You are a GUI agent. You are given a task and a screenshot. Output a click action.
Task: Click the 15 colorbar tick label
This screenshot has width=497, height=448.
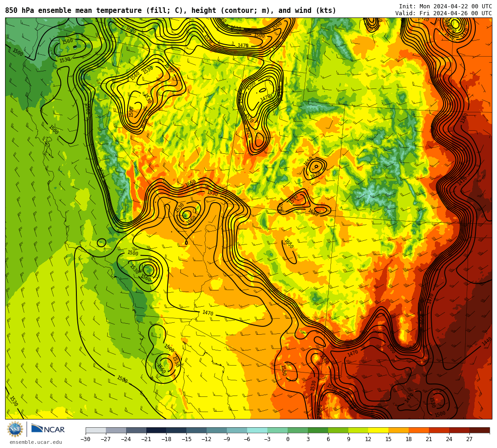tap(388, 439)
